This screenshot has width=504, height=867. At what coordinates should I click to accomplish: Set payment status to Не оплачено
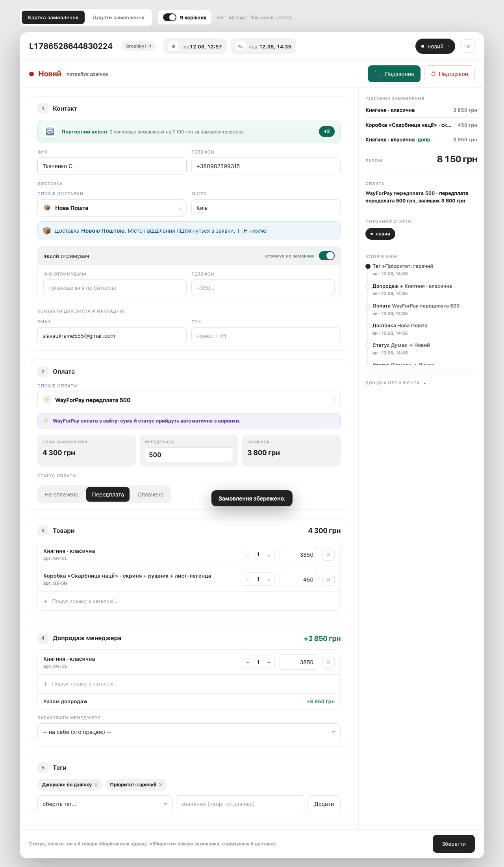[61, 495]
